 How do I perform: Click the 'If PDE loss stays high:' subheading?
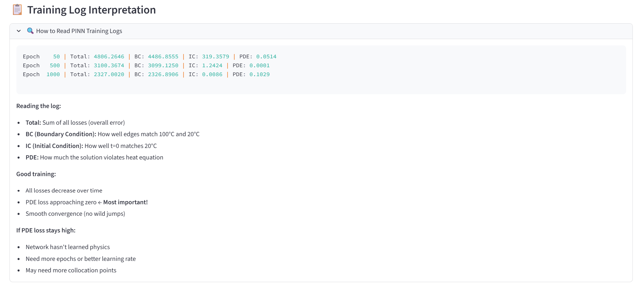point(46,230)
